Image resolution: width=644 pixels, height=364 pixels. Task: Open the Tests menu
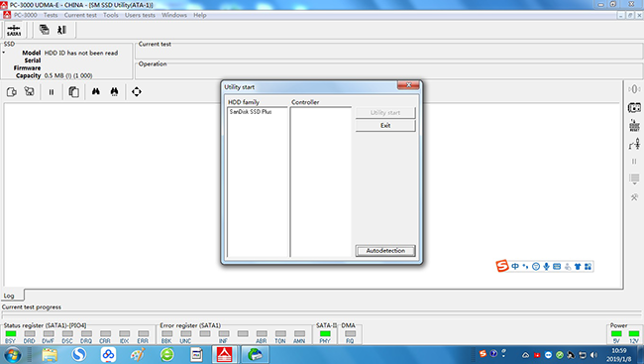tap(51, 15)
